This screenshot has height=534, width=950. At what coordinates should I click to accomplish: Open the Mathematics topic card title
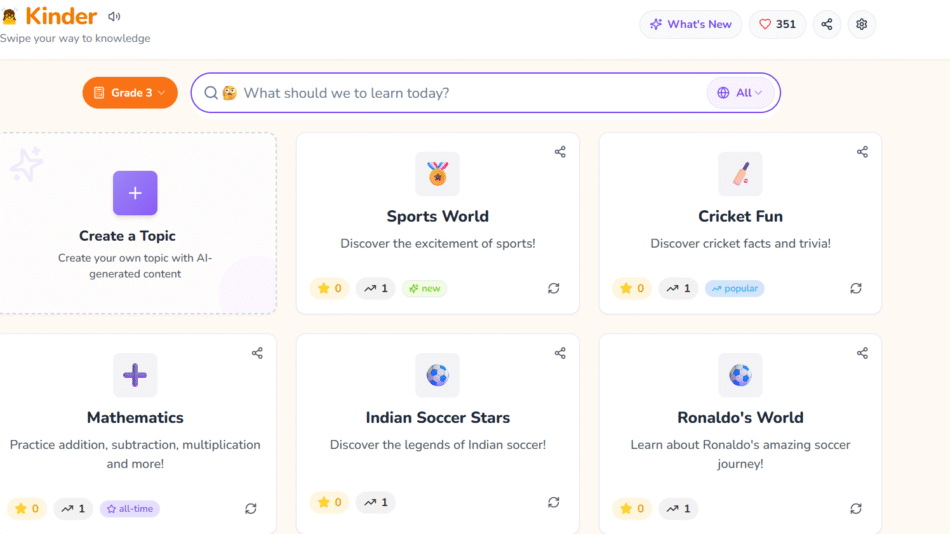[135, 417]
